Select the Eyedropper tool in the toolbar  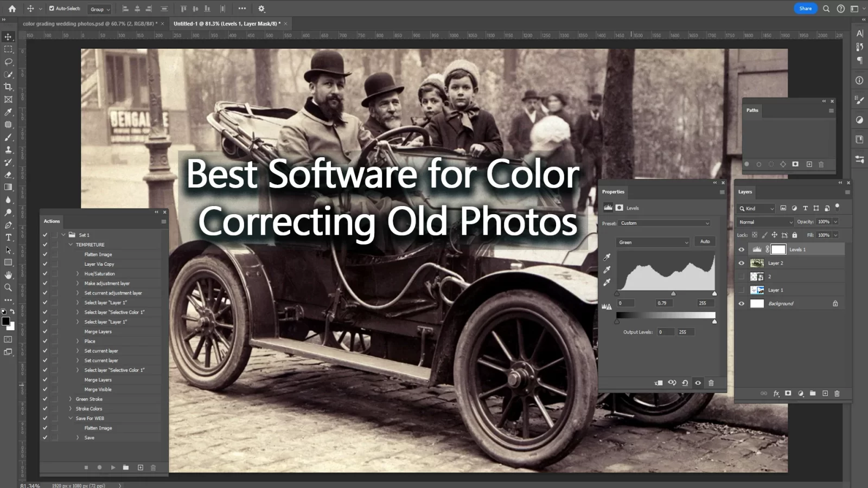(8, 112)
